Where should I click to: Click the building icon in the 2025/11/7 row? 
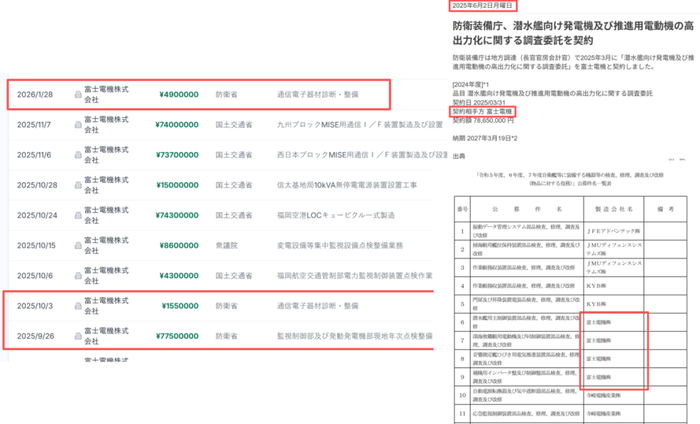click(78, 125)
